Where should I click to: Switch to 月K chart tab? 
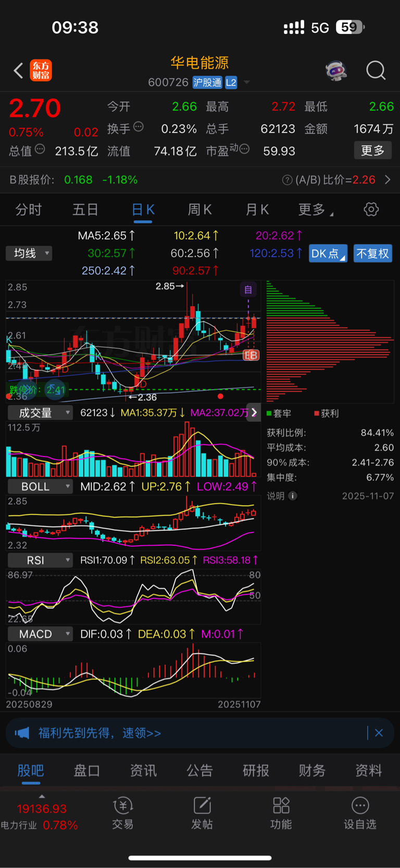[257, 210]
